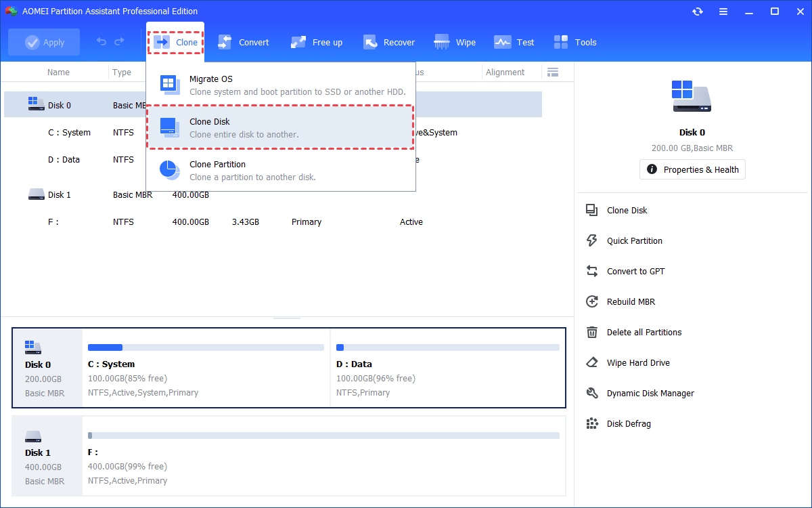Screen dimensions: 812x508
Task: Click the Apply button
Action: (x=44, y=42)
